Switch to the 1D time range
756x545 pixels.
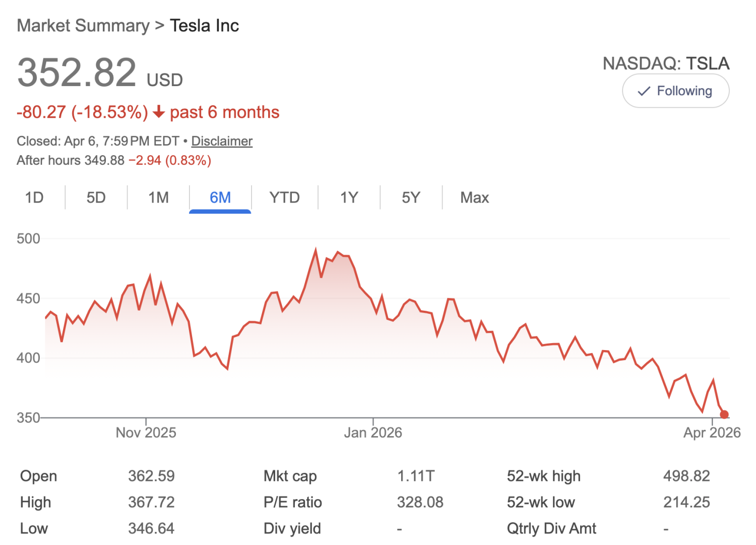(34, 197)
